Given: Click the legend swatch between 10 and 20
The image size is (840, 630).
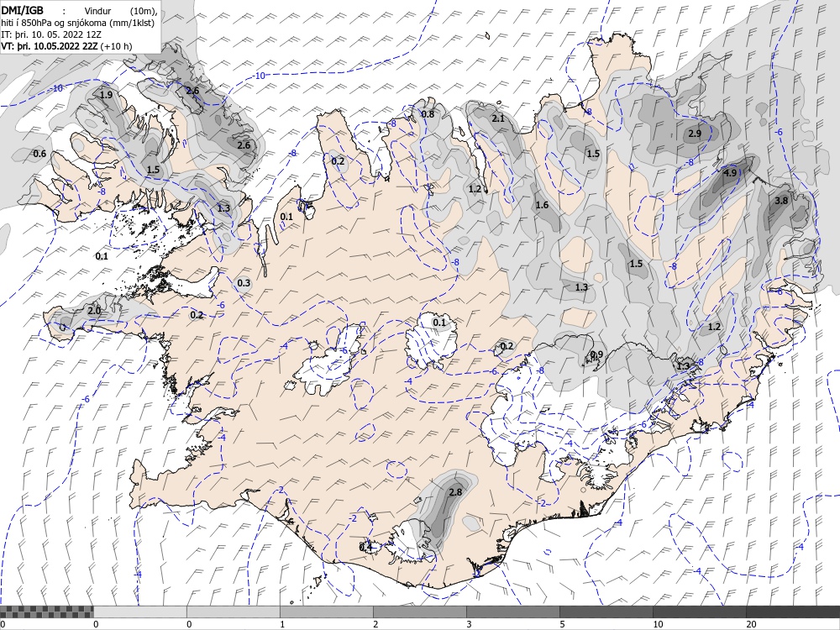Looking at the screenshot, I should [x=699, y=612].
